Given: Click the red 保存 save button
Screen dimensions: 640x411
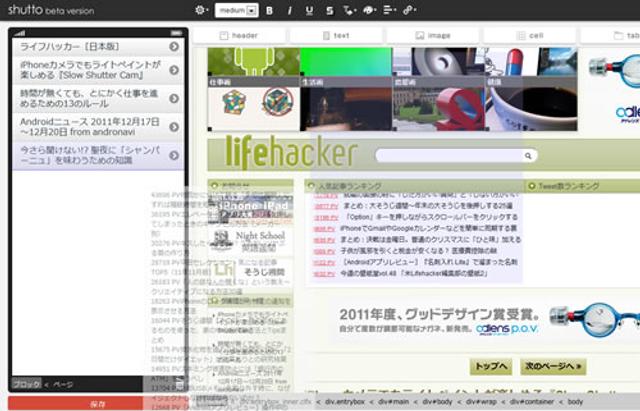Looking at the screenshot, I should (97, 404).
